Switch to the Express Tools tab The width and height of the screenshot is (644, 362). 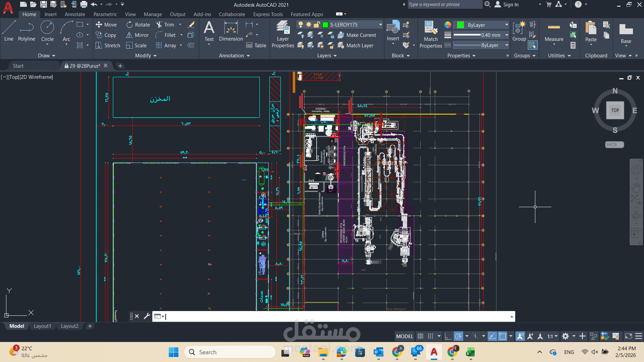[x=268, y=14]
